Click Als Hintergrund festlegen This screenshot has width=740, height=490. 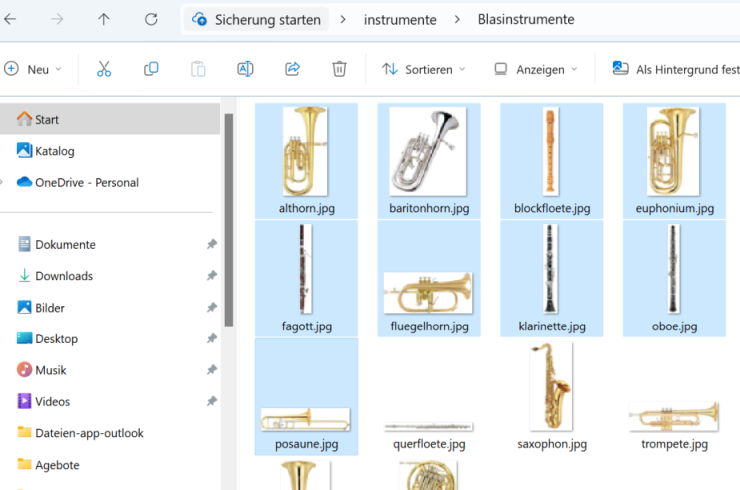(x=675, y=69)
